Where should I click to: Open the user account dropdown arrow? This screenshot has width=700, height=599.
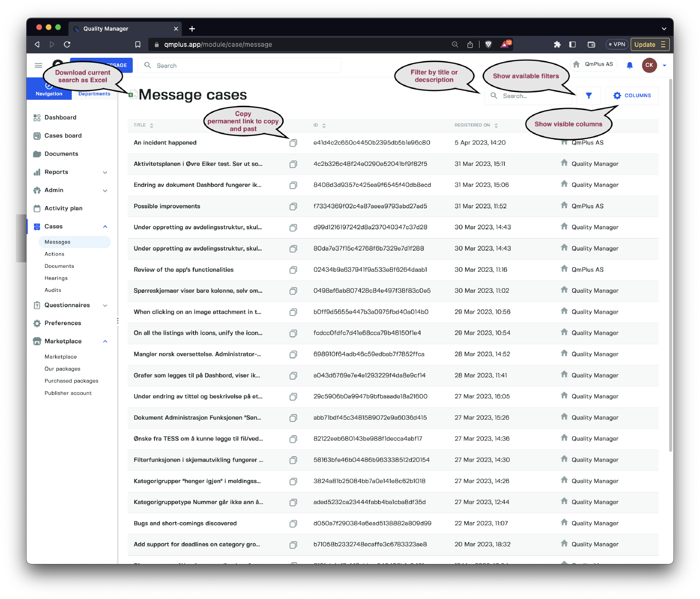pos(665,66)
